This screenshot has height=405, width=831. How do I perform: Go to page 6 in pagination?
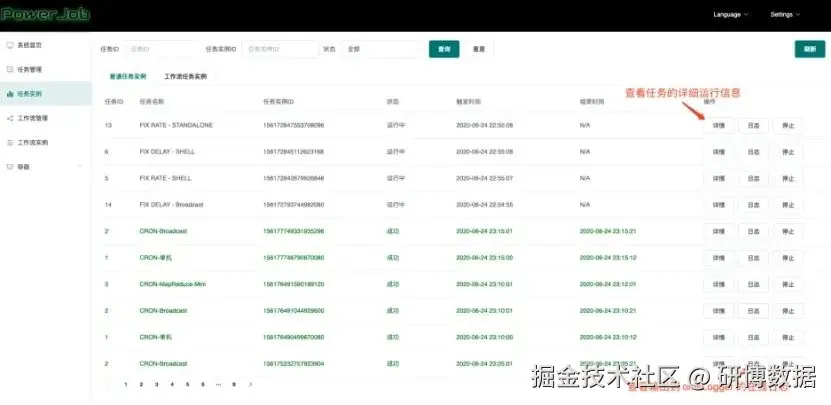pos(202,384)
